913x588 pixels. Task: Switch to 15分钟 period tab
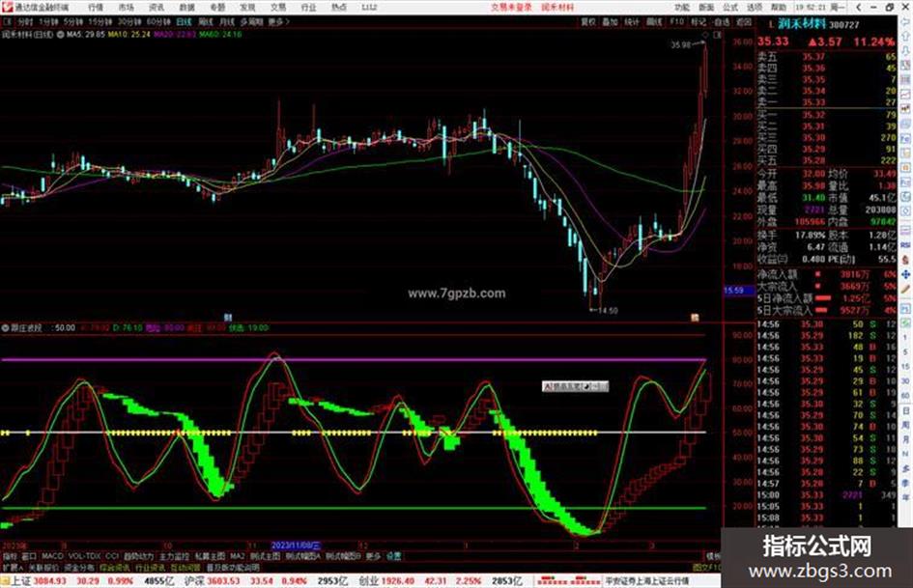pos(100,21)
